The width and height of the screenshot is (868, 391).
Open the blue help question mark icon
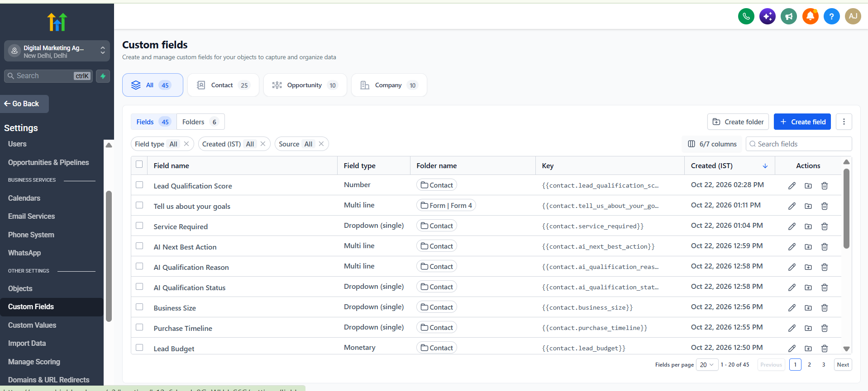pyautogui.click(x=831, y=17)
